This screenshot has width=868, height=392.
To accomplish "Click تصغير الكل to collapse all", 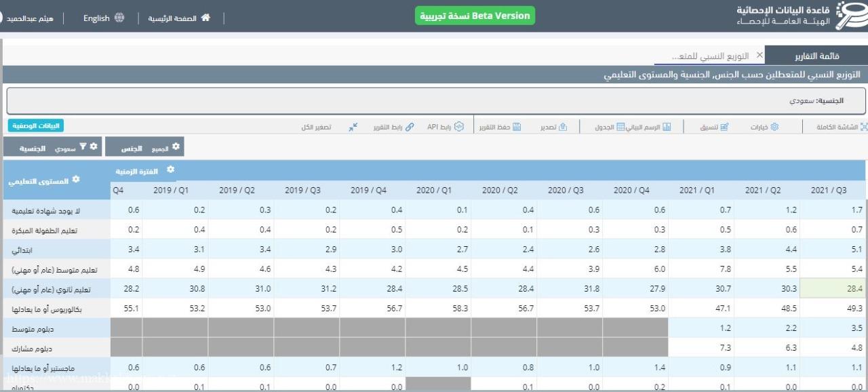I will 330,127.
